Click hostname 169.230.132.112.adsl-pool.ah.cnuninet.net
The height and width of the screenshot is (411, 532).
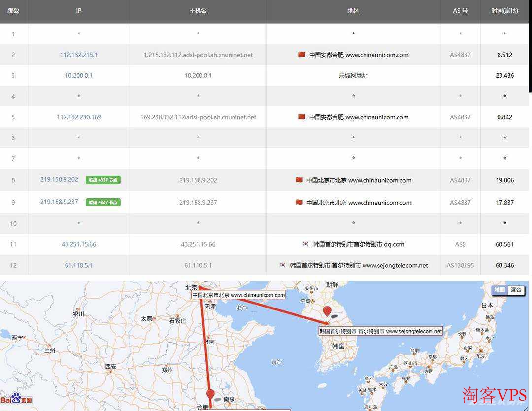[x=198, y=117]
